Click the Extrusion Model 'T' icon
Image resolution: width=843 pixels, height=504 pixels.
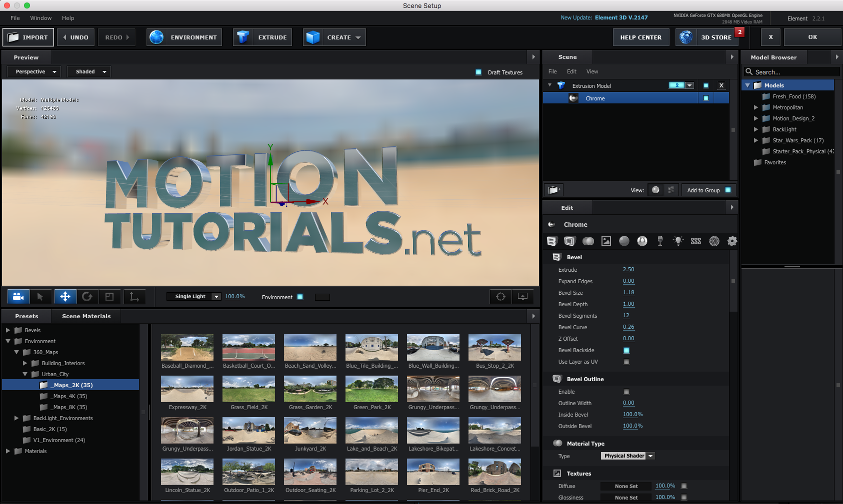(x=561, y=85)
